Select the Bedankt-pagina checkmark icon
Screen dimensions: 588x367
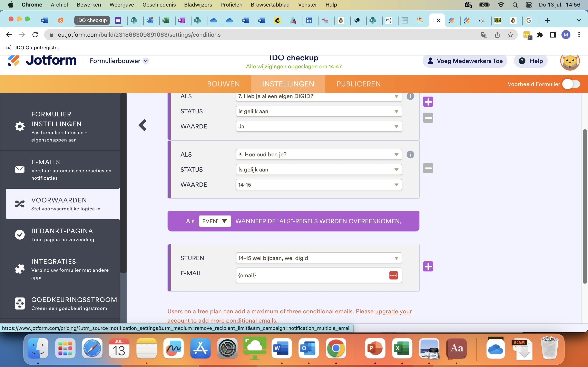pyautogui.click(x=20, y=234)
